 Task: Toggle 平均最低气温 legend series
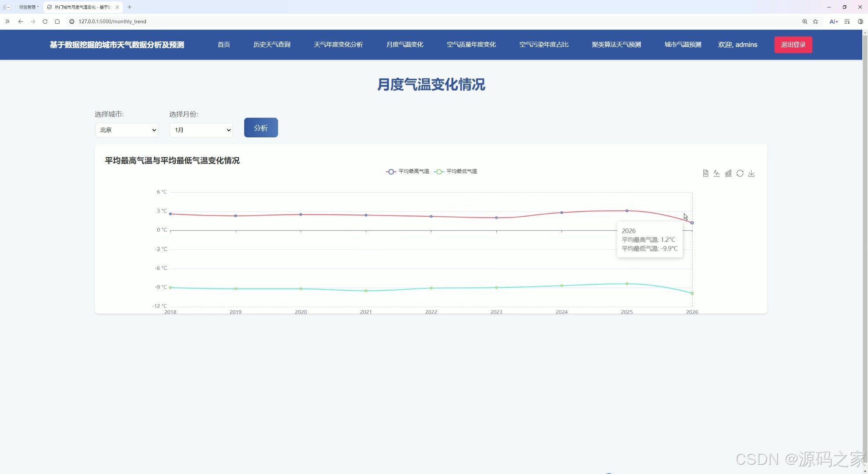click(x=456, y=172)
